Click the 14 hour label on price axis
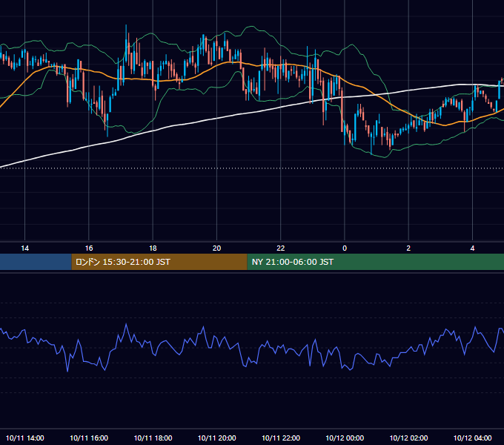 click(x=24, y=248)
